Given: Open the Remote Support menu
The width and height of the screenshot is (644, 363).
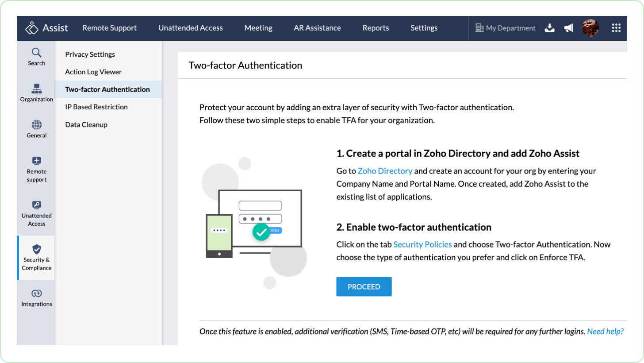Looking at the screenshot, I should pyautogui.click(x=109, y=28).
